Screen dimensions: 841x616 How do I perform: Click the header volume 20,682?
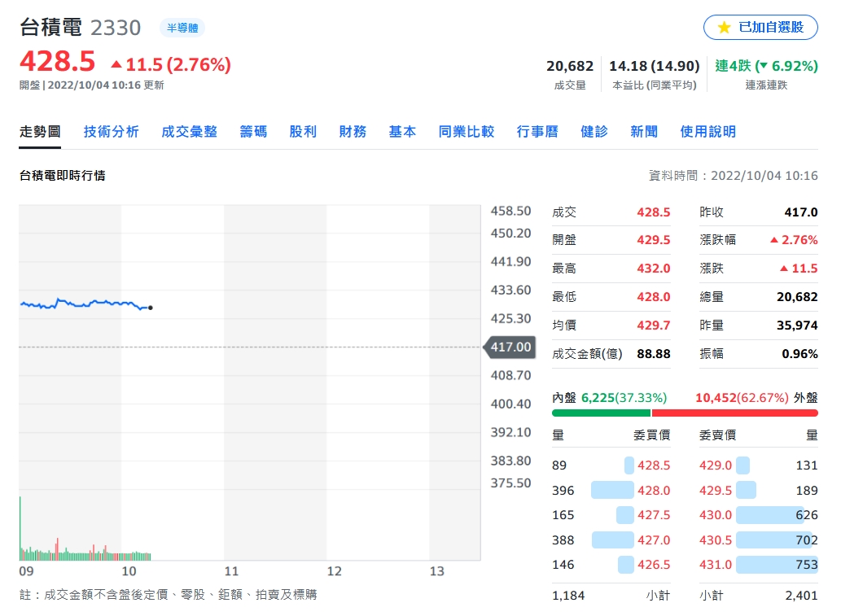[x=570, y=66]
